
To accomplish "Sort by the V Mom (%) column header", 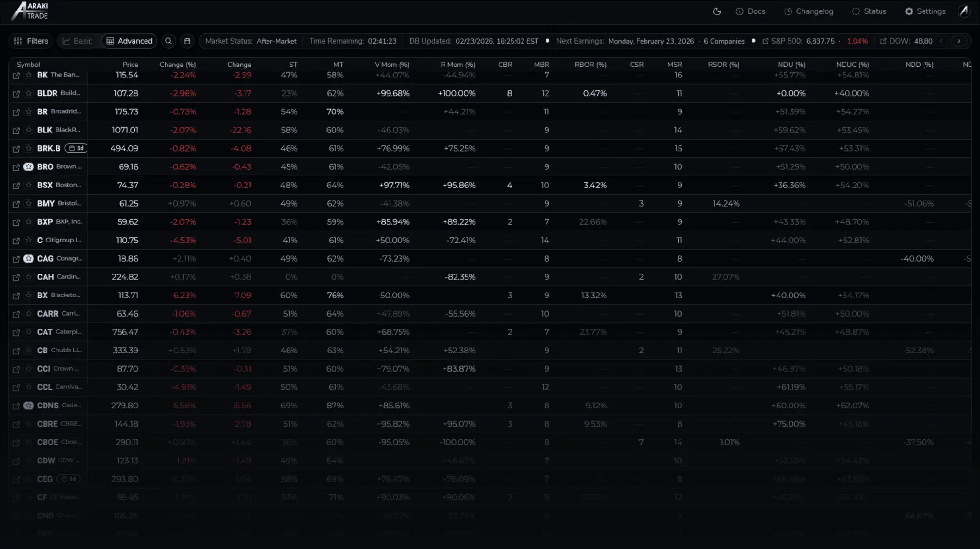I will click(x=392, y=65).
